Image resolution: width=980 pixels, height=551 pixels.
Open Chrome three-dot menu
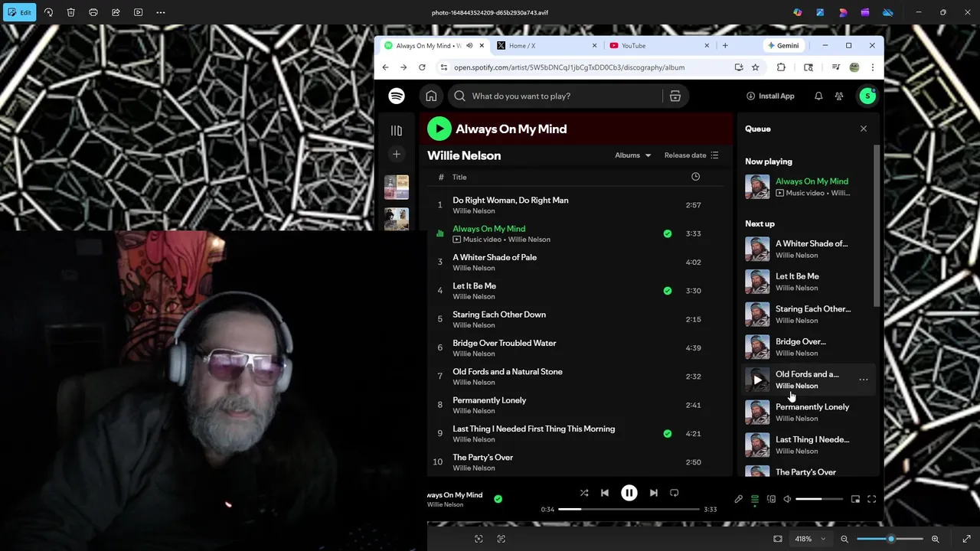872,67
